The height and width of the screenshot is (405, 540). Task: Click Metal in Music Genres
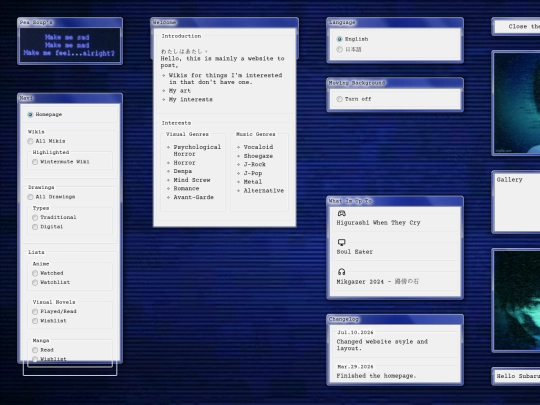(253, 182)
